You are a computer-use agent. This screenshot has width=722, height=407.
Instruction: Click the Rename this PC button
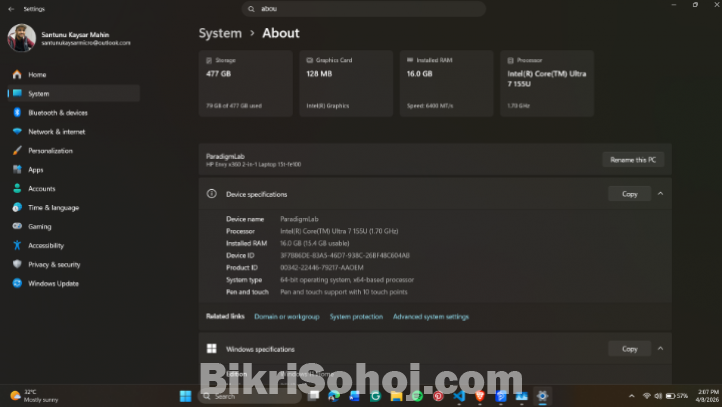pyautogui.click(x=632, y=160)
